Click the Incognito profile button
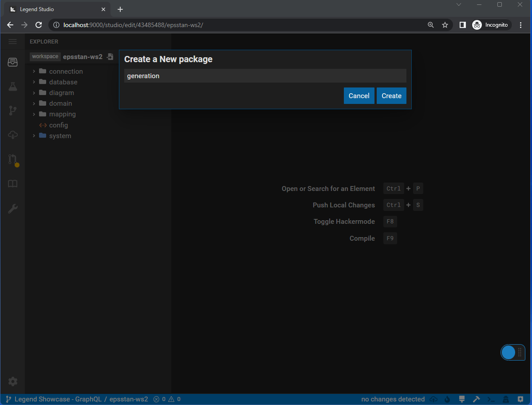Image resolution: width=532 pixels, height=405 pixels. (x=492, y=25)
